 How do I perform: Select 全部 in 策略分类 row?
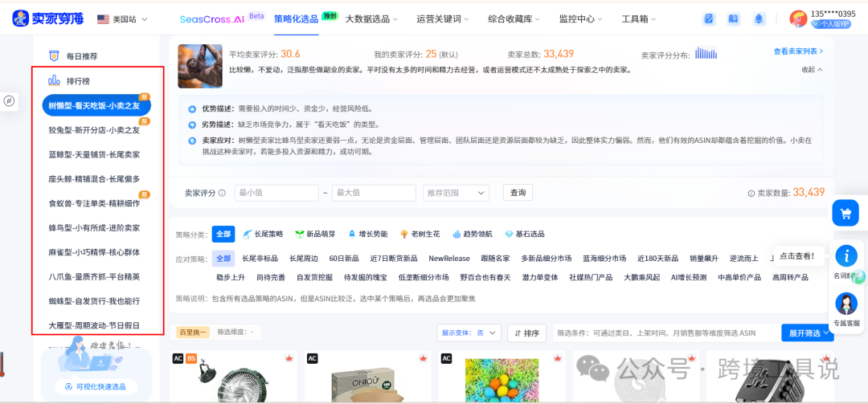coord(223,234)
